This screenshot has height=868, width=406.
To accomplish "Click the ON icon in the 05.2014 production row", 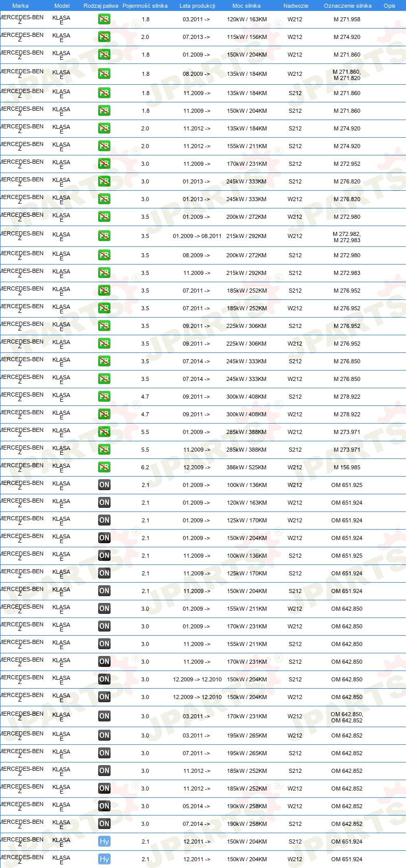I will [x=104, y=806].
